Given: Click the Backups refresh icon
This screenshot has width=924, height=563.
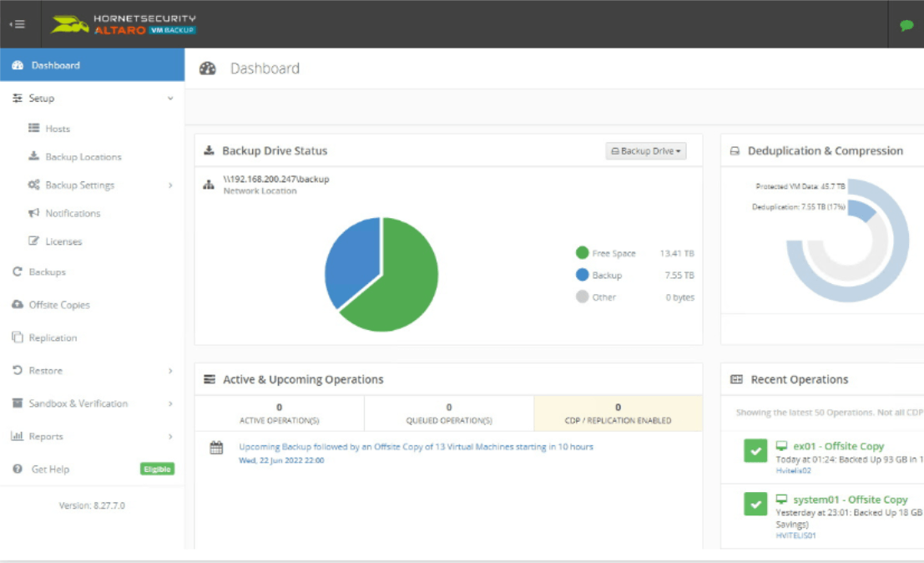Looking at the screenshot, I should (x=17, y=271).
